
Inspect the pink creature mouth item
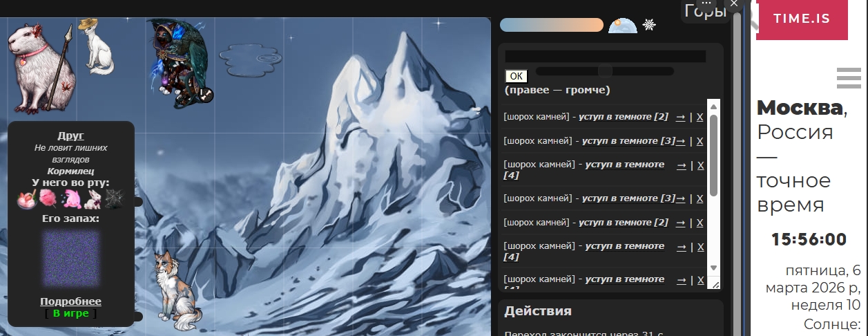coord(70,199)
